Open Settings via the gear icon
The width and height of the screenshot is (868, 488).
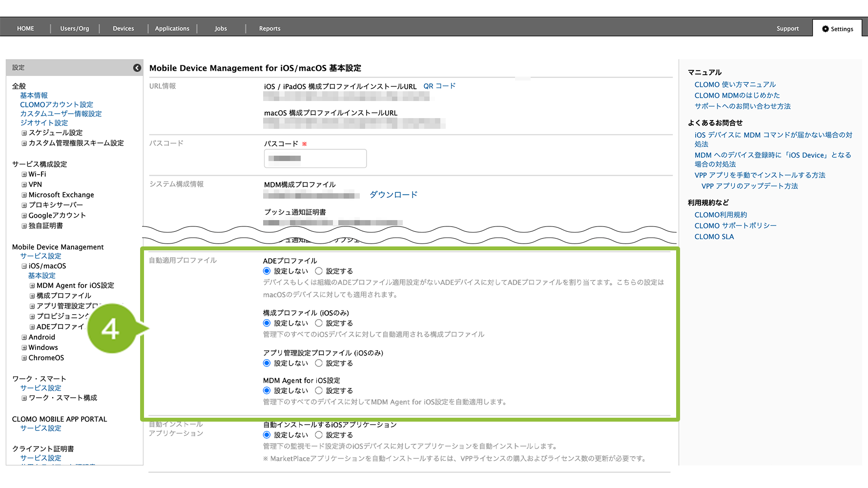click(826, 29)
